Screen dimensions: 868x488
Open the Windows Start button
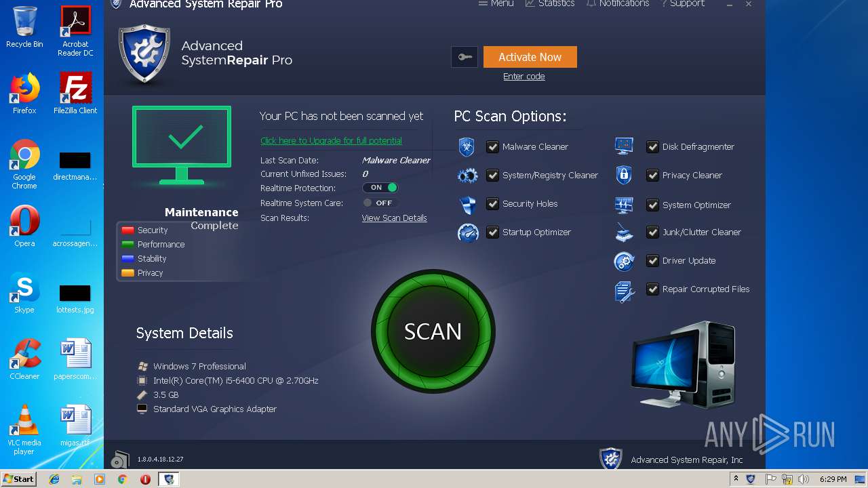point(18,479)
